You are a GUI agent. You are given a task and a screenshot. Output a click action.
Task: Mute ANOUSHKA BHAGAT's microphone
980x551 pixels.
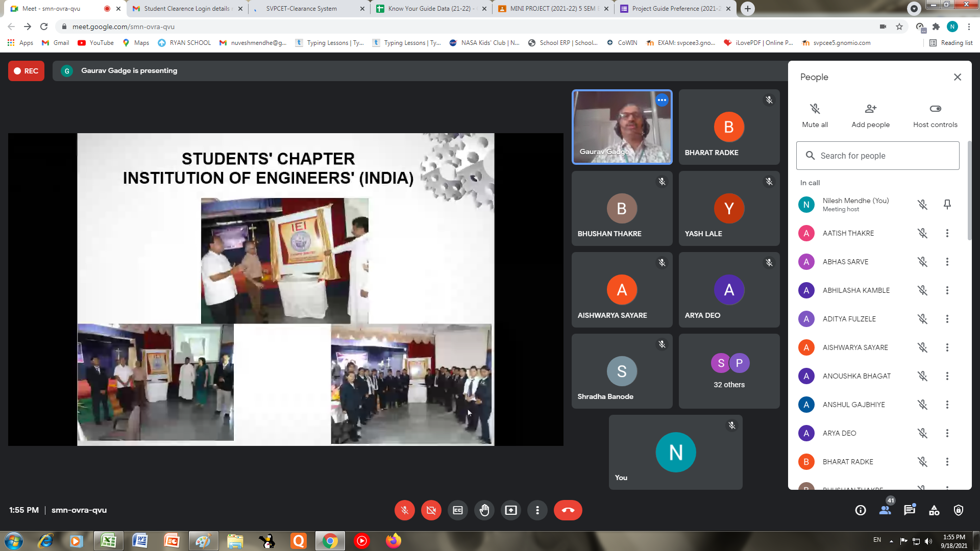pos(922,376)
